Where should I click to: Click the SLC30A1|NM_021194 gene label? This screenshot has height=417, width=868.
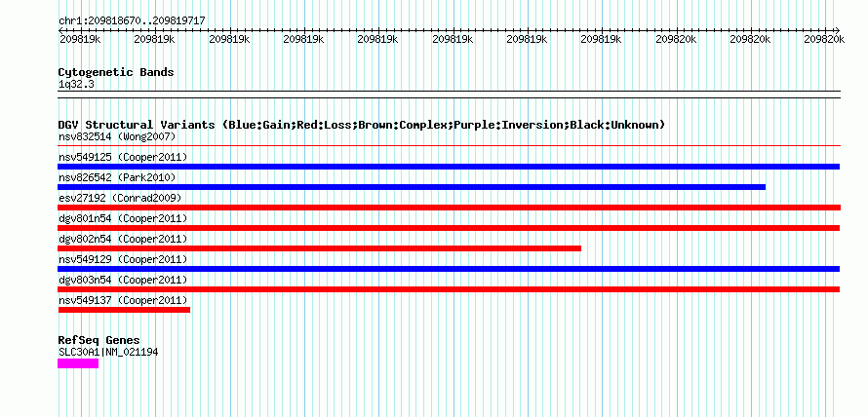coord(108,352)
